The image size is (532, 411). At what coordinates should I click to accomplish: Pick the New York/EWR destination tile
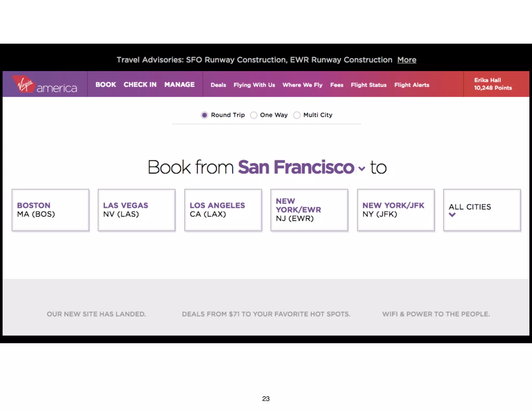[x=309, y=210]
